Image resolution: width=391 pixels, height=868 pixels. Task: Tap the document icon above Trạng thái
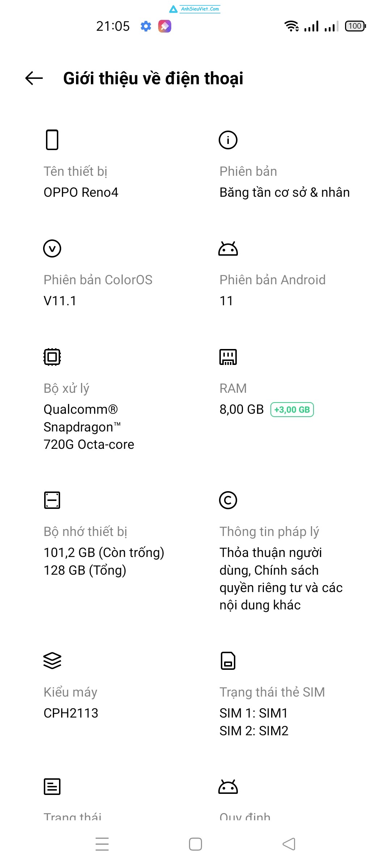point(52,787)
